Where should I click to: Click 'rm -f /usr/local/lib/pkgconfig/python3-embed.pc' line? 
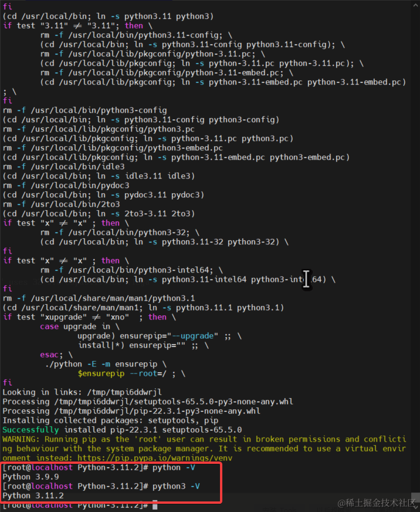click(x=113, y=148)
